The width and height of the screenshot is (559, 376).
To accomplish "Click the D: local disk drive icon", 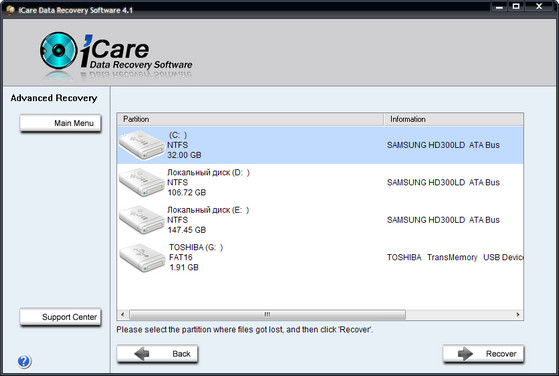I will (x=142, y=182).
